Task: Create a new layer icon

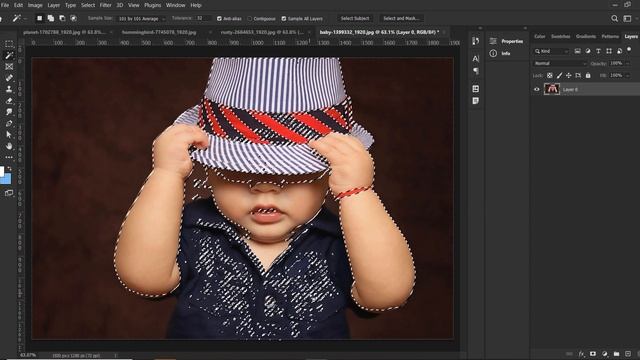Action: click(x=628, y=354)
